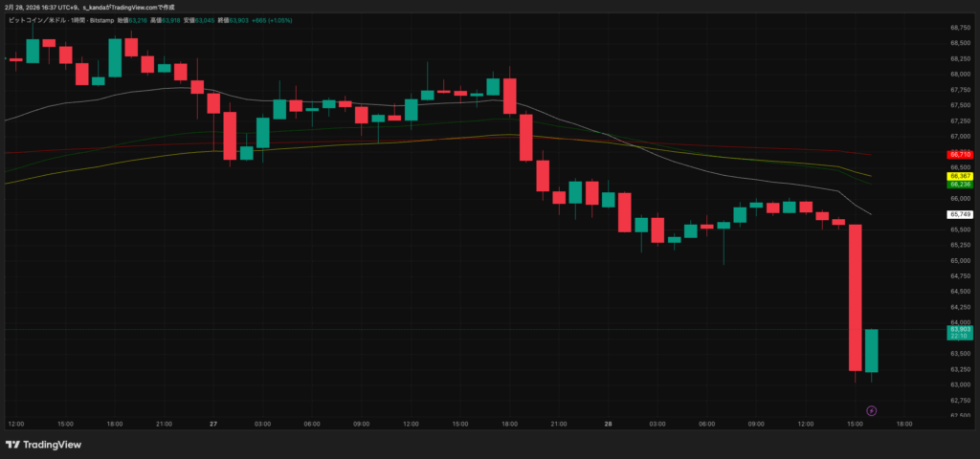Click the green 66,236 price label
The image size is (980, 459).
coord(960,185)
